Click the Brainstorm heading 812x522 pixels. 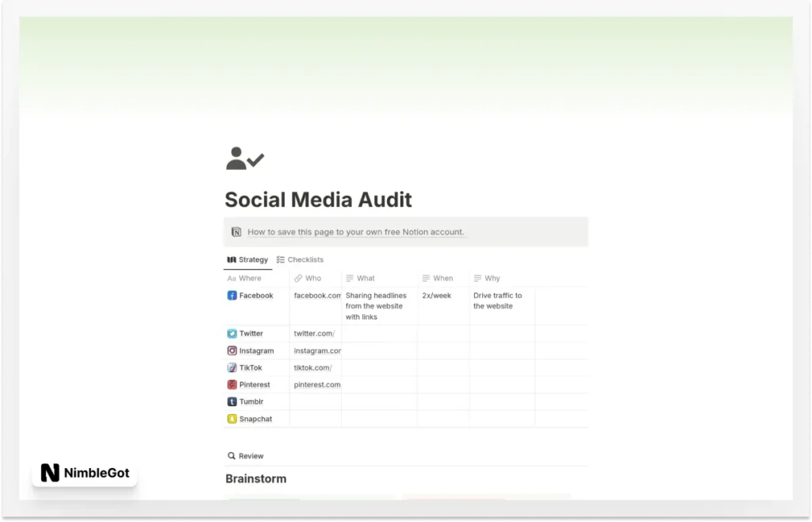pyautogui.click(x=255, y=478)
